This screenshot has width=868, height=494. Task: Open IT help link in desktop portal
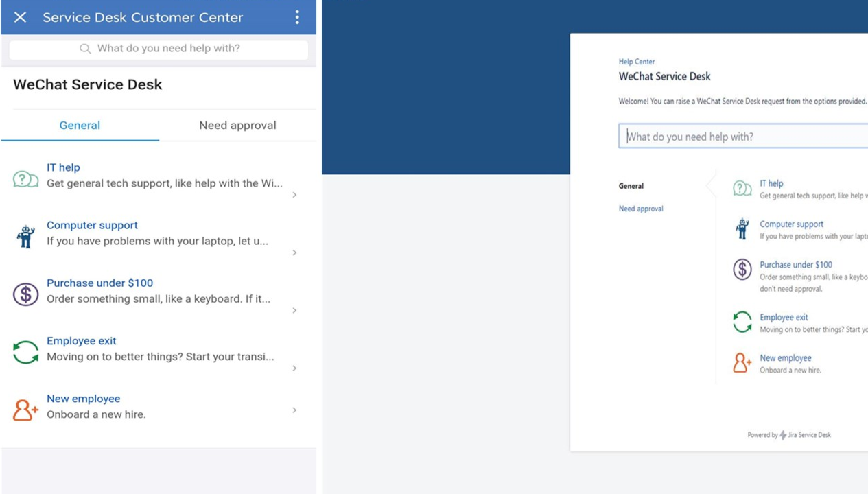[x=771, y=183]
